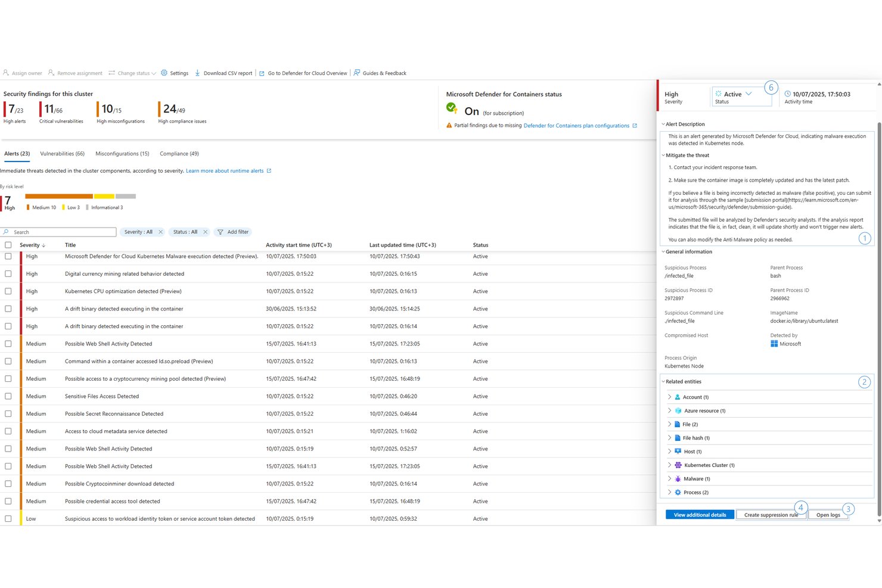The height and width of the screenshot is (588, 882).
Task: Select the Alerts (23) tab
Action: tap(17, 154)
